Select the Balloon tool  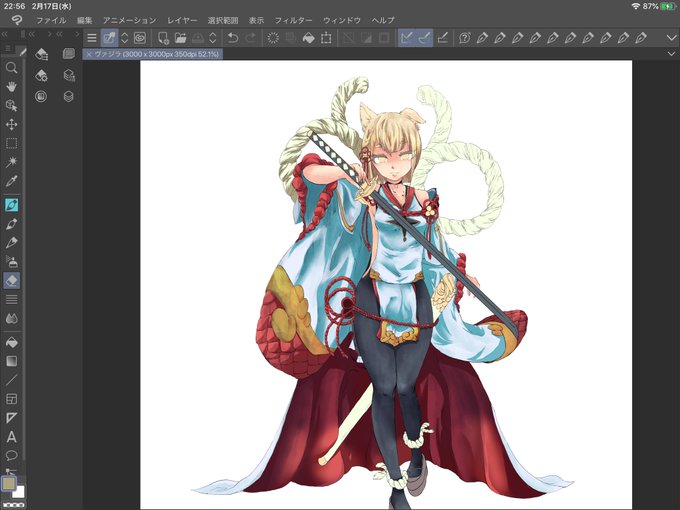click(11, 455)
